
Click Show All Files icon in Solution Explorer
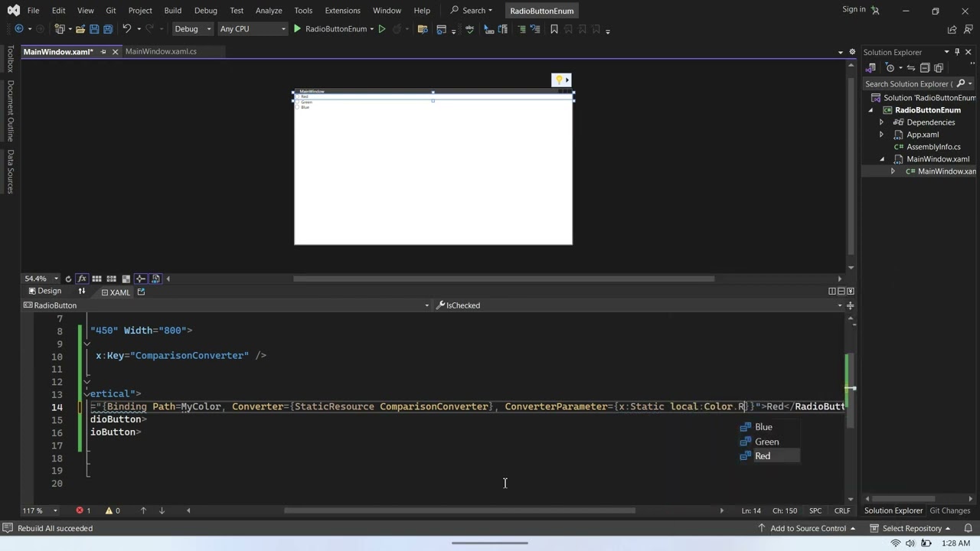click(939, 68)
